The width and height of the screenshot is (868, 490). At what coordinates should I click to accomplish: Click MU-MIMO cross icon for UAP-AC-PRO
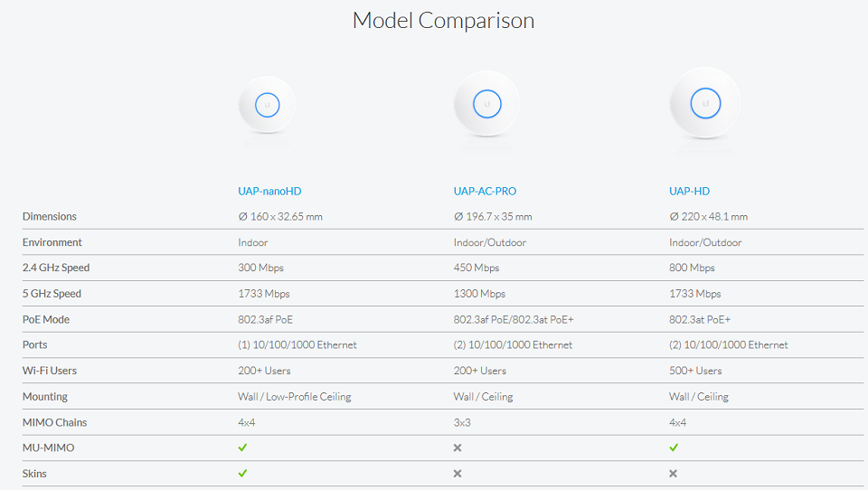(458, 448)
